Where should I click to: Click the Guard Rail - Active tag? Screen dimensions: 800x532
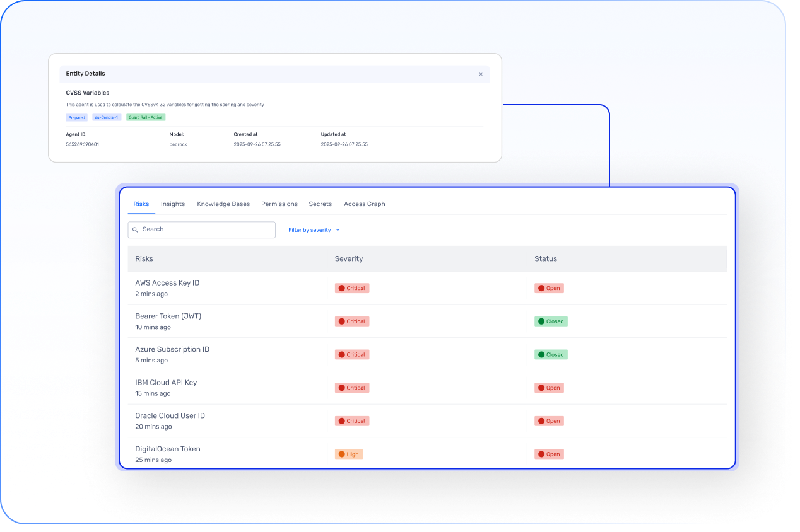point(146,117)
